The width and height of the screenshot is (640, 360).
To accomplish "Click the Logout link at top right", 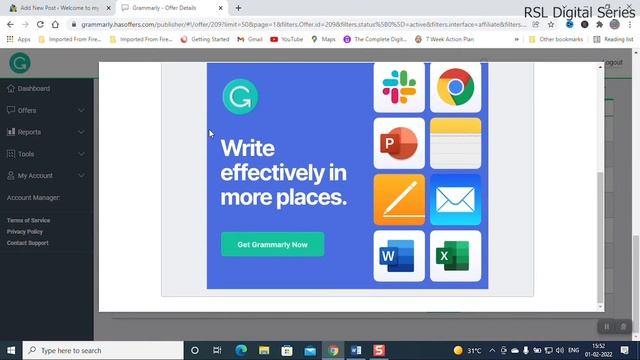I will click(x=613, y=62).
